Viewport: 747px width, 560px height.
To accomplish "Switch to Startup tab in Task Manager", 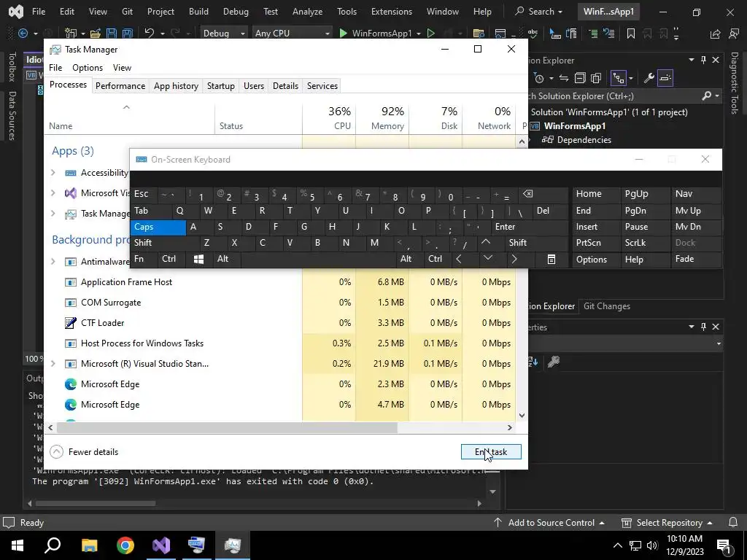I will click(x=220, y=86).
